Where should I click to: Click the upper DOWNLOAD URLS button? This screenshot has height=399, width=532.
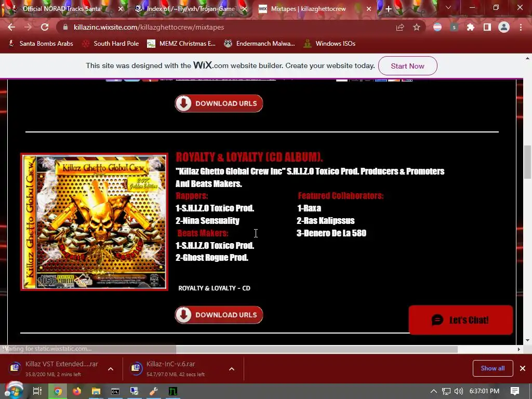(x=219, y=103)
